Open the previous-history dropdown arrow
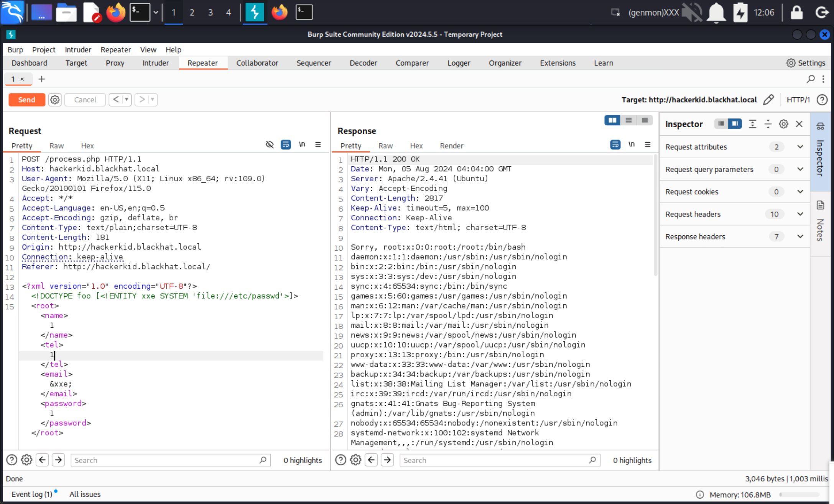834x504 pixels. click(x=127, y=100)
